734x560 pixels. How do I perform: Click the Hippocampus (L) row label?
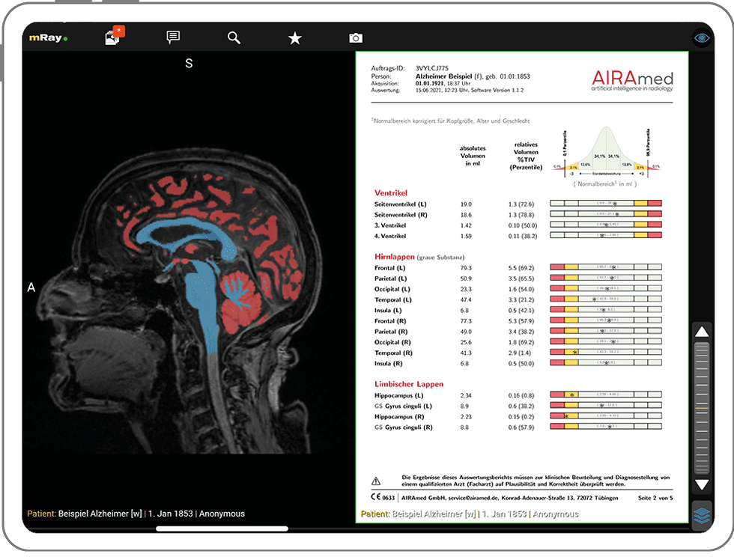pyautogui.click(x=398, y=396)
